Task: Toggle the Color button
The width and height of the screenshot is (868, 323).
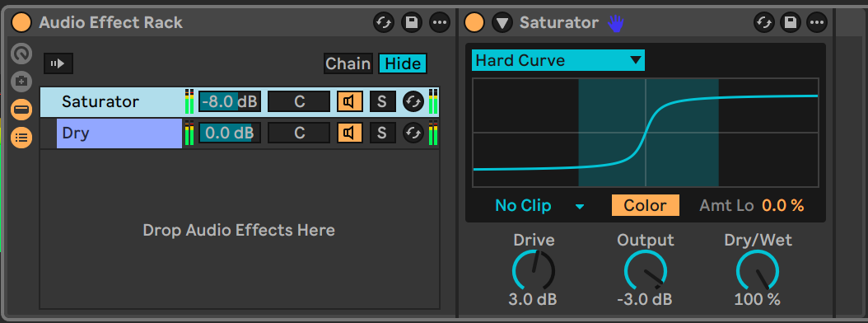Action: tap(645, 205)
